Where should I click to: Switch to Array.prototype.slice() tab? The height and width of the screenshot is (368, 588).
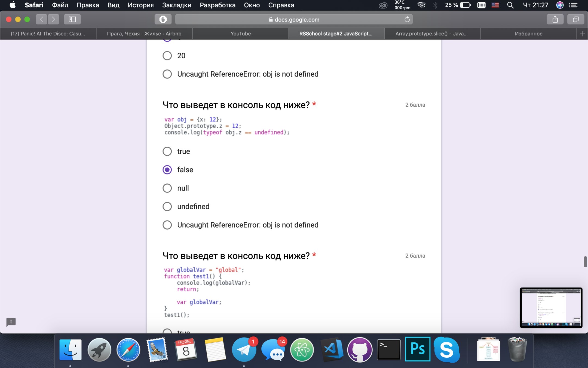click(x=431, y=34)
